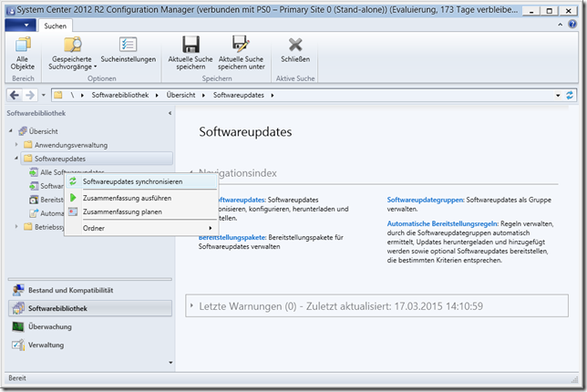Click Aktuelle Suche speichern unter icon

(241, 44)
